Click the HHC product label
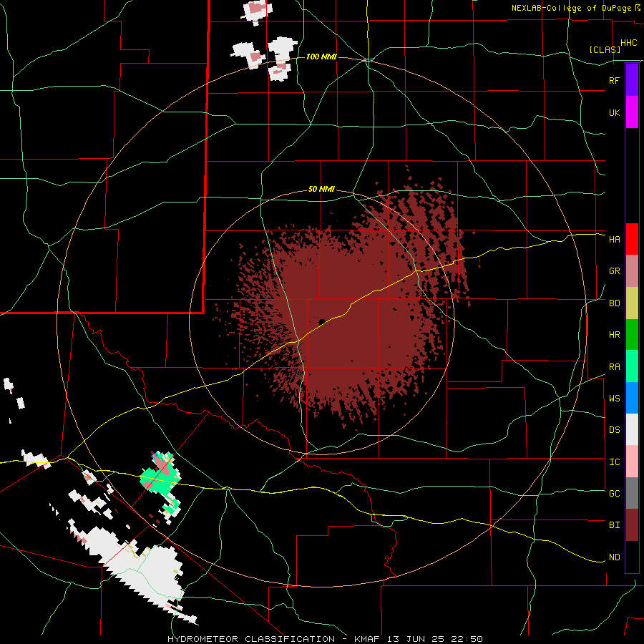The width and height of the screenshot is (644, 644). pyautogui.click(x=628, y=43)
